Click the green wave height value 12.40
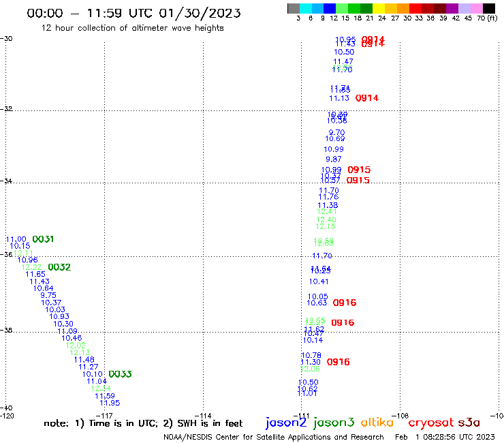Viewport: 504px width, 443px height. coord(326,219)
